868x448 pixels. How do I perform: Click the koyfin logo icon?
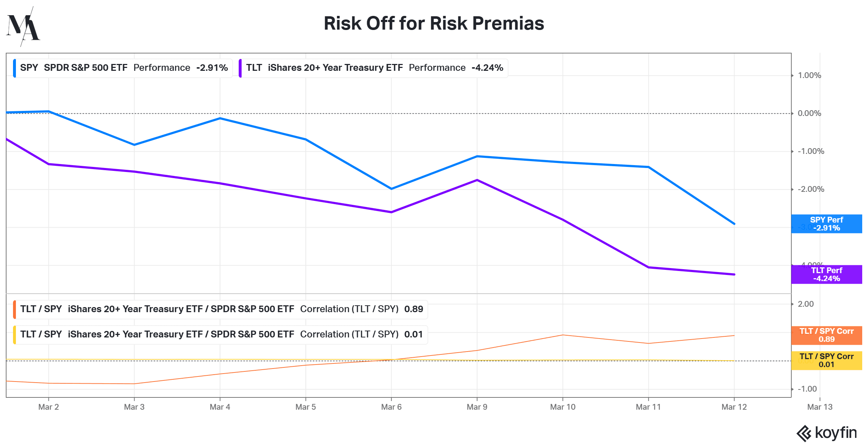(804, 434)
